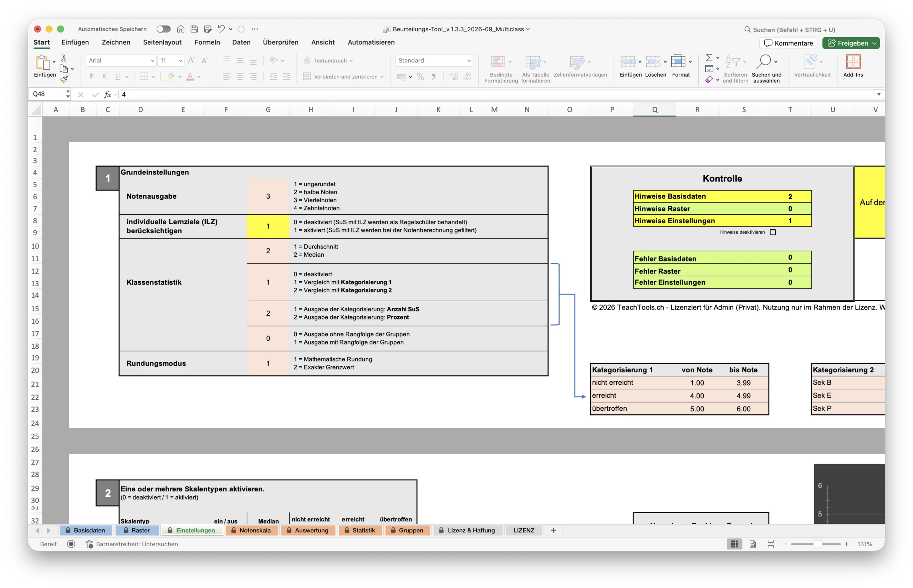
Task: Click the Conditional Formatting (Bedingte Formatierung) icon
Action: click(x=498, y=62)
